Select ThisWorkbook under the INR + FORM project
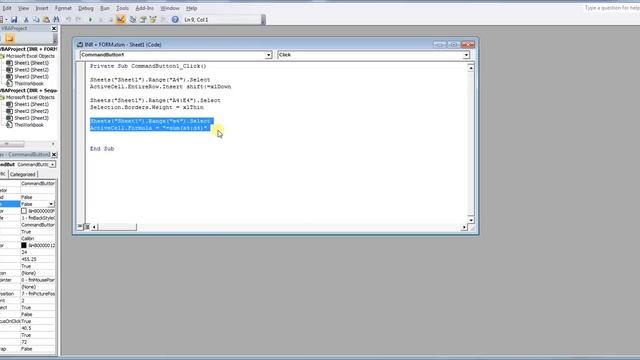640x360 pixels. 29,84
